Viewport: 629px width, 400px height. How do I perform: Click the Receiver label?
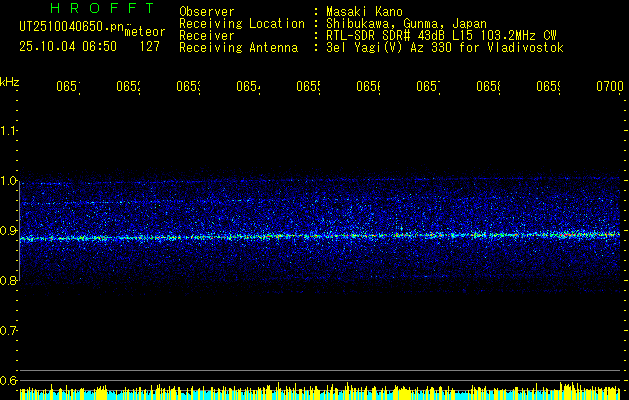pyautogui.click(x=207, y=36)
